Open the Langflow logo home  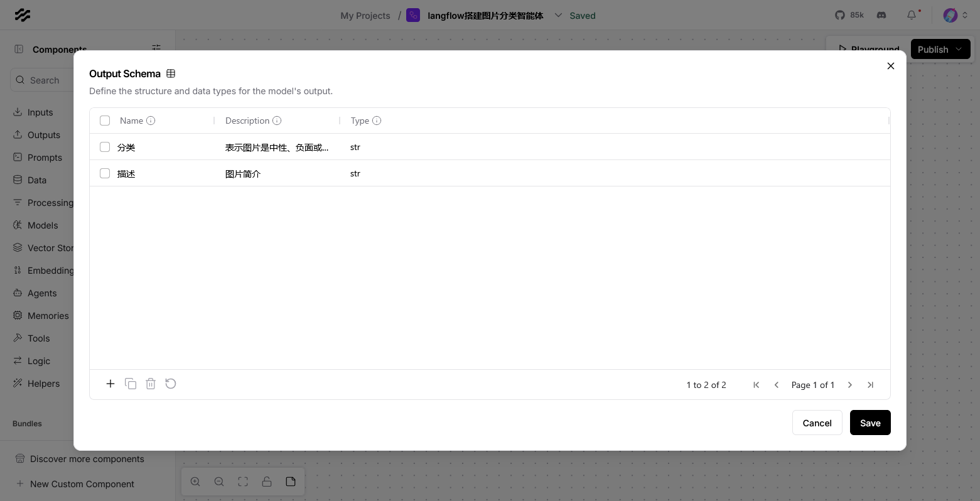pyautogui.click(x=23, y=15)
